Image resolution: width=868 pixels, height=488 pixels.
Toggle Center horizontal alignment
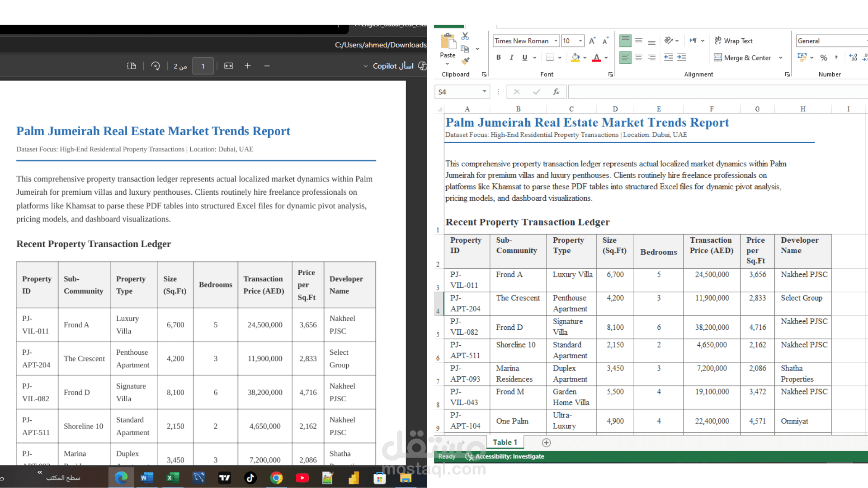point(638,57)
